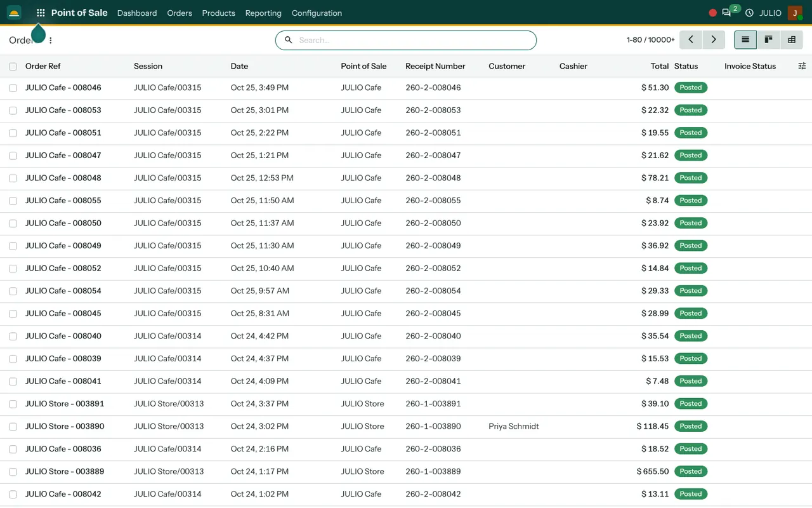Open the Orders menu

coord(180,13)
